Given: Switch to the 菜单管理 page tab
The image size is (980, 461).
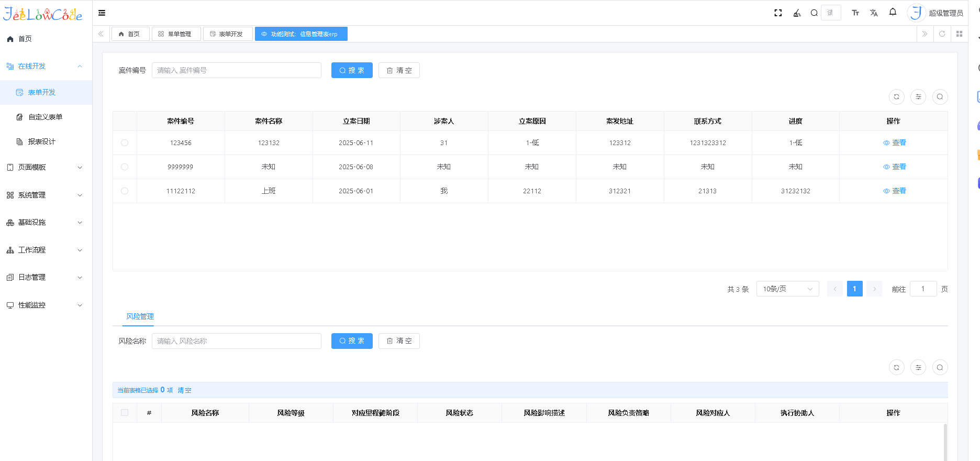Looking at the screenshot, I should [175, 34].
